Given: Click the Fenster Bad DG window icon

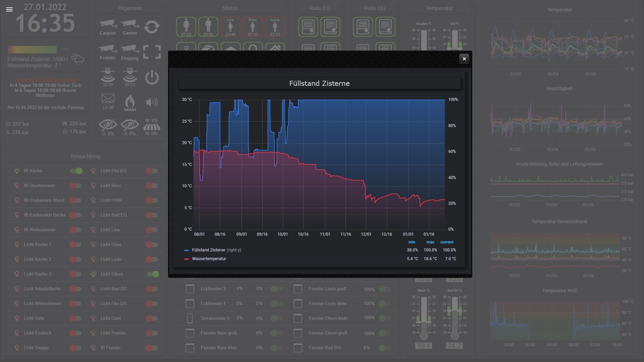Looking at the screenshot, I should click(x=298, y=348).
